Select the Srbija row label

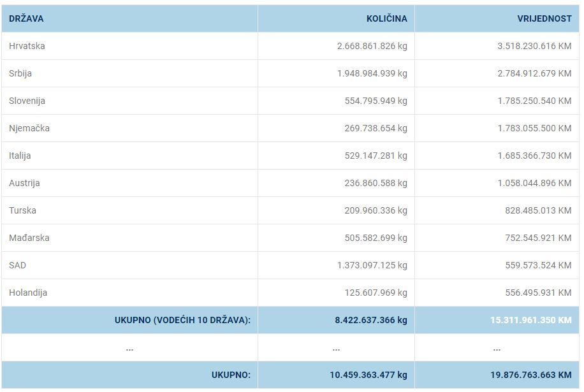pos(20,73)
